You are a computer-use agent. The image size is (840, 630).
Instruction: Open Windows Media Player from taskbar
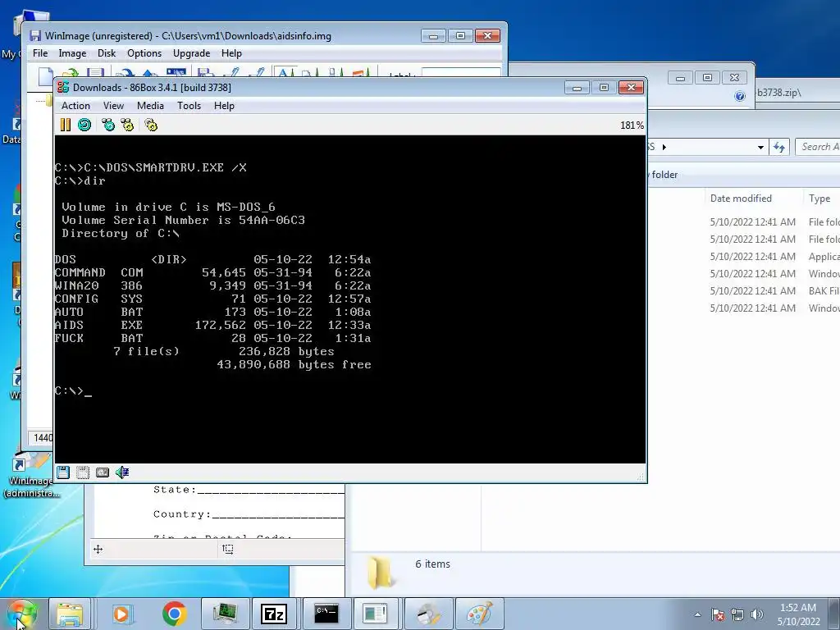pyautogui.click(x=122, y=614)
